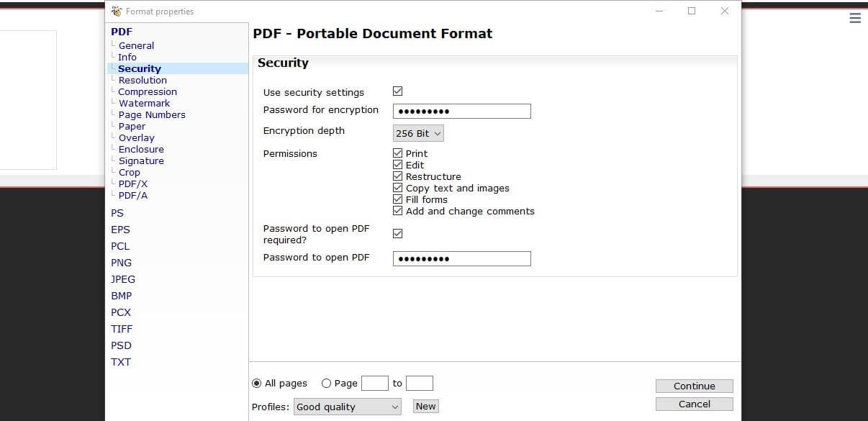868x421 pixels.
Task: Click the Cancel button
Action: click(x=695, y=404)
